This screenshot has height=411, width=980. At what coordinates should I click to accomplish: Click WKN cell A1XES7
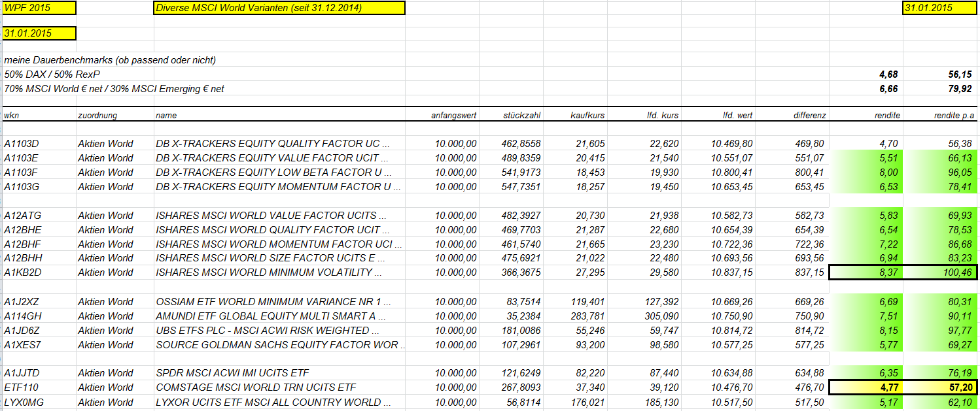coord(22,344)
